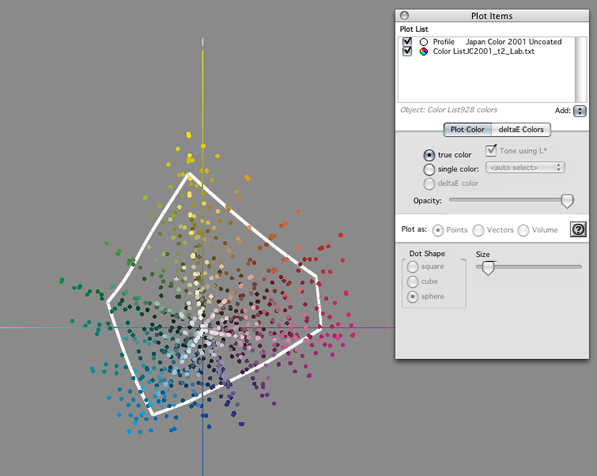Toggle the Tone using L* checkbox
Image resolution: width=597 pixels, height=476 pixels.
[x=491, y=150]
